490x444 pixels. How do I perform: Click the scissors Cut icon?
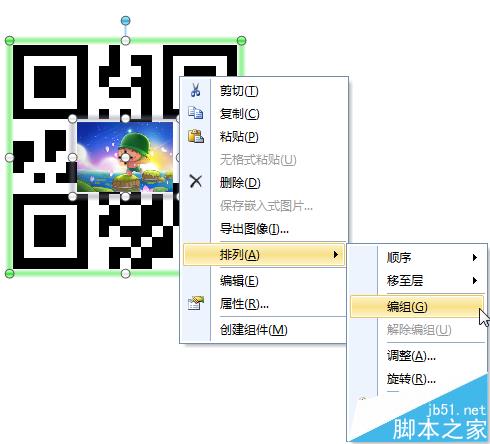coord(196,90)
